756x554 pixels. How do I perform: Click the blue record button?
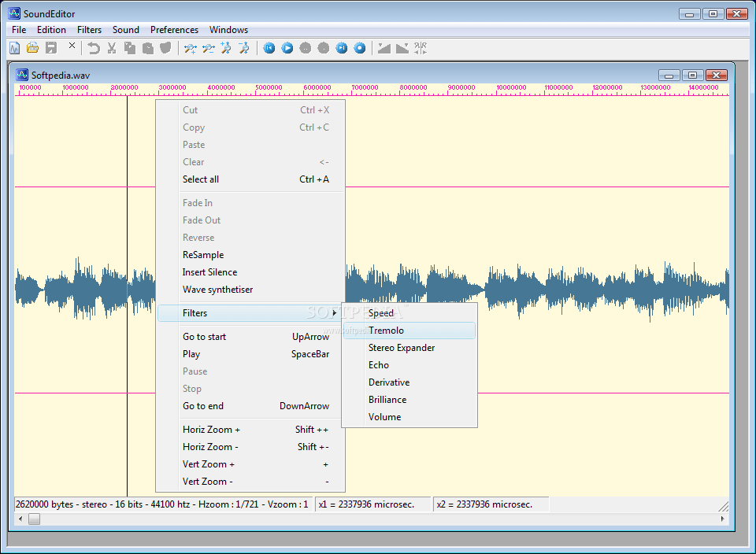(360, 48)
